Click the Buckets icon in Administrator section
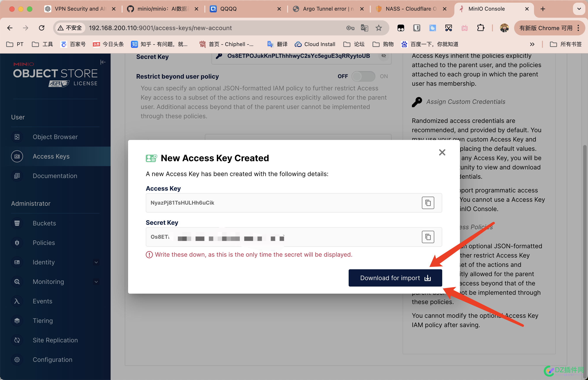The height and width of the screenshot is (380, 588). point(16,223)
